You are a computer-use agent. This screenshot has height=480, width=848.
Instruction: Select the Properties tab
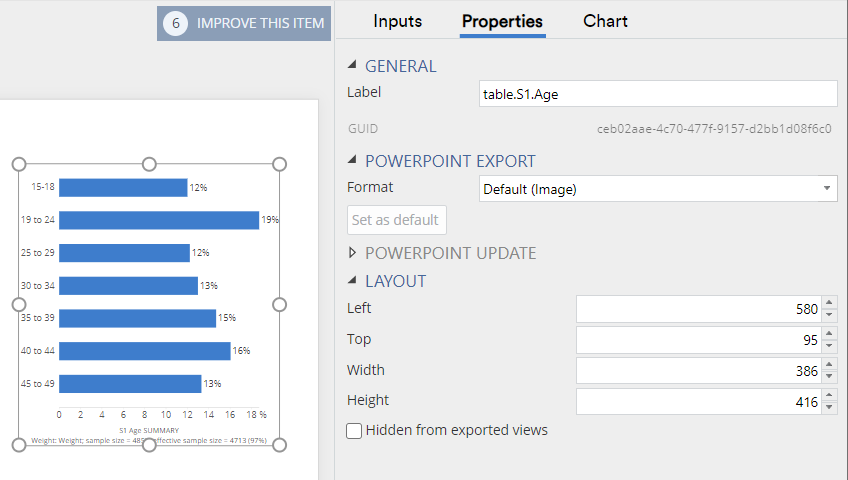click(x=502, y=21)
